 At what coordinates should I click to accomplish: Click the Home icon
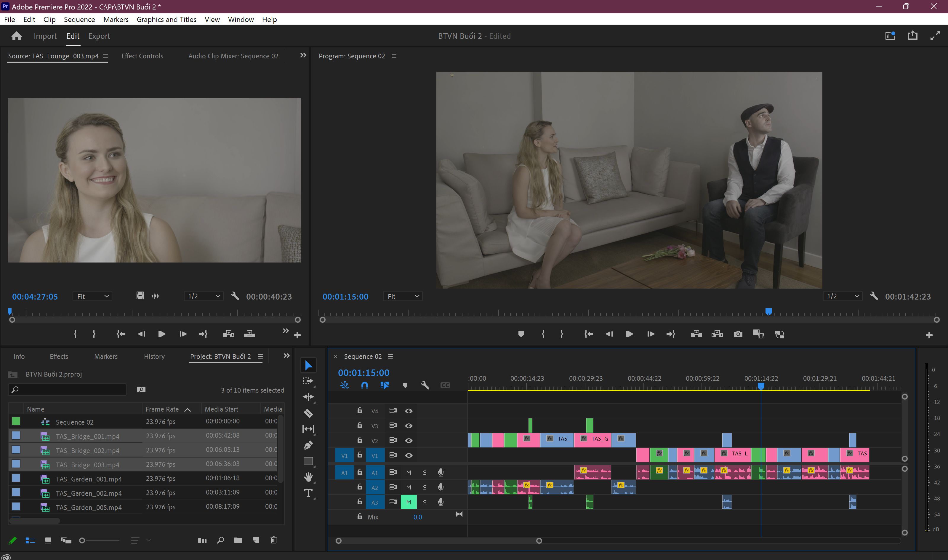point(17,36)
